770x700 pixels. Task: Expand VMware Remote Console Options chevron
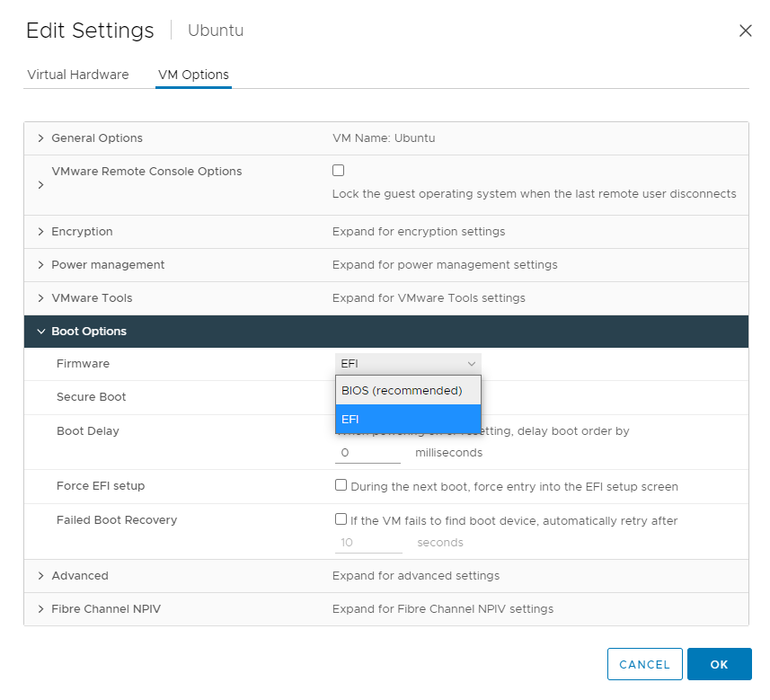tap(40, 185)
